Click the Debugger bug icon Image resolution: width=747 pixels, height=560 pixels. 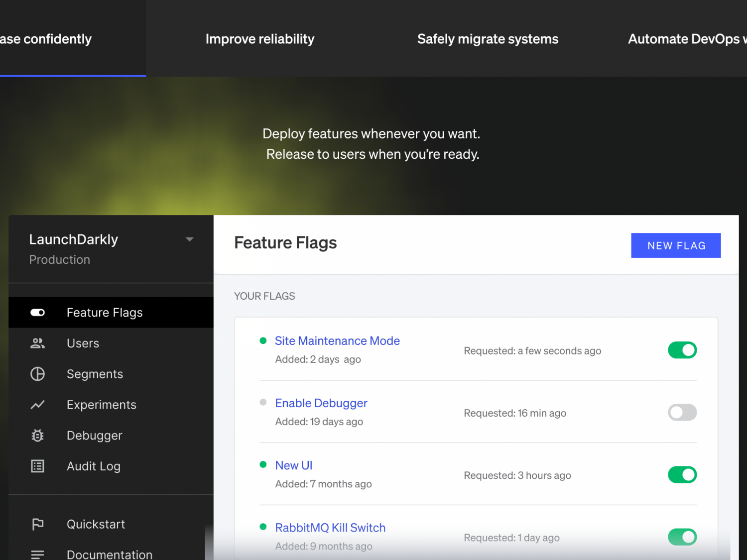[x=37, y=436]
